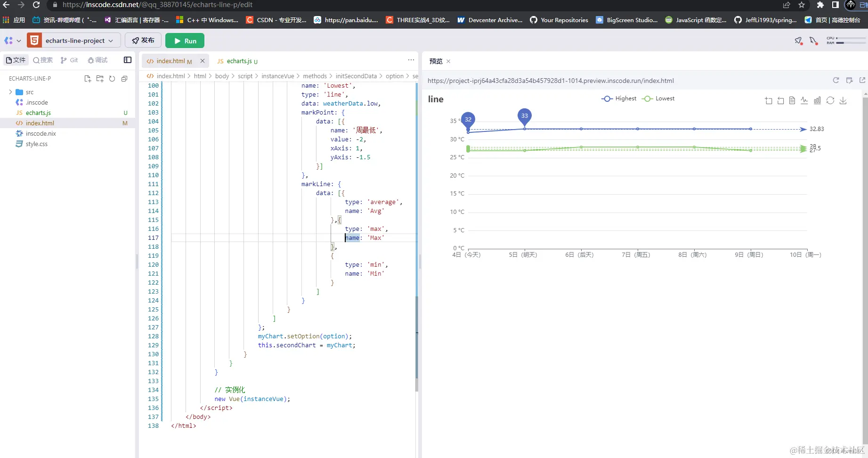
Task: Refresh the preview pane
Action: point(836,81)
